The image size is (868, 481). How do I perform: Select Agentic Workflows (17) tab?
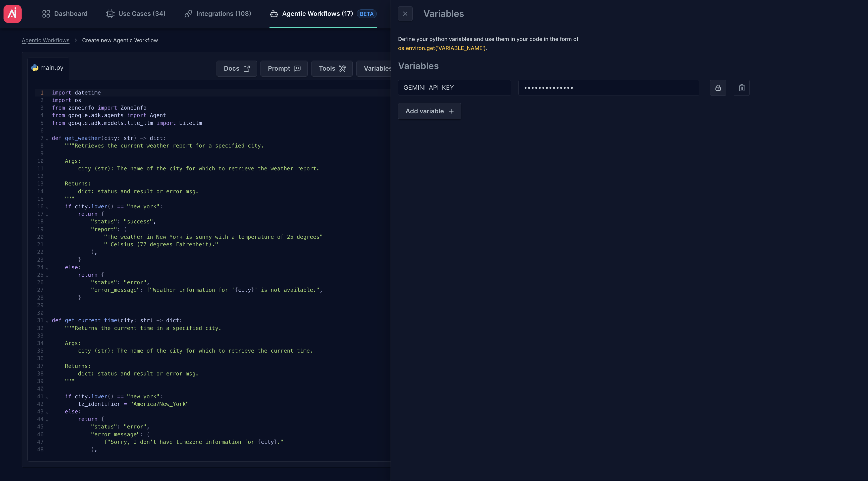(x=323, y=14)
